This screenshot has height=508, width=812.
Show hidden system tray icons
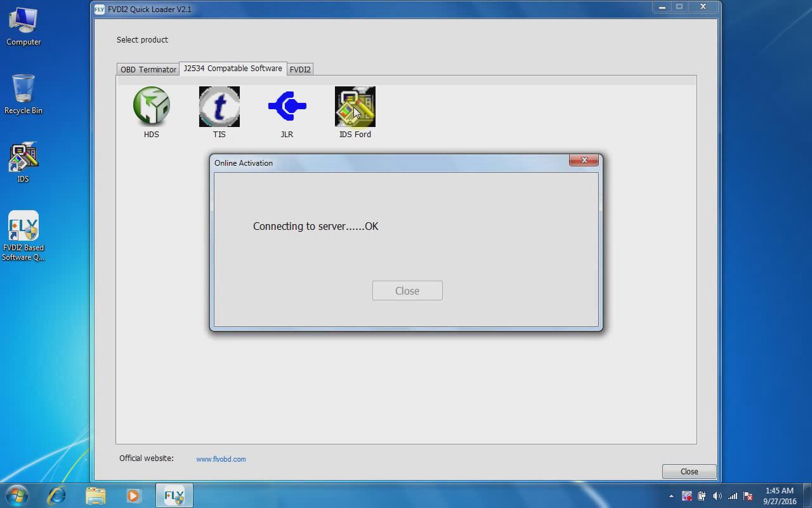tap(671, 496)
